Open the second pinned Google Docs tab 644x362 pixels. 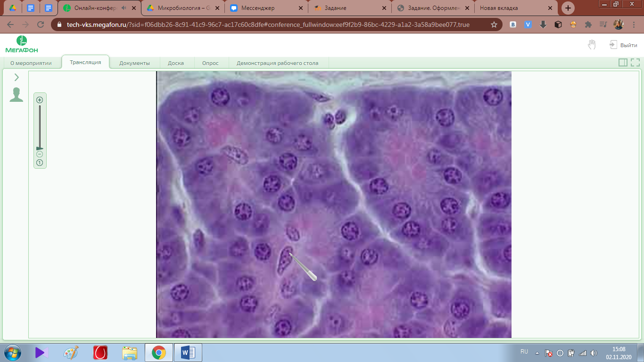31,8
